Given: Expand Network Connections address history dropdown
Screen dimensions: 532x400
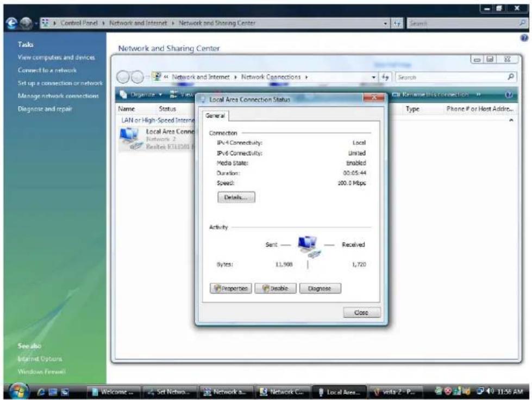Looking at the screenshot, I should tap(373, 77).
